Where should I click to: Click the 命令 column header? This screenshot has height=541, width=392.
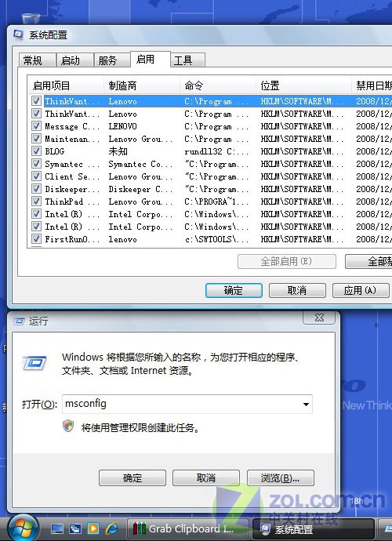click(x=217, y=85)
